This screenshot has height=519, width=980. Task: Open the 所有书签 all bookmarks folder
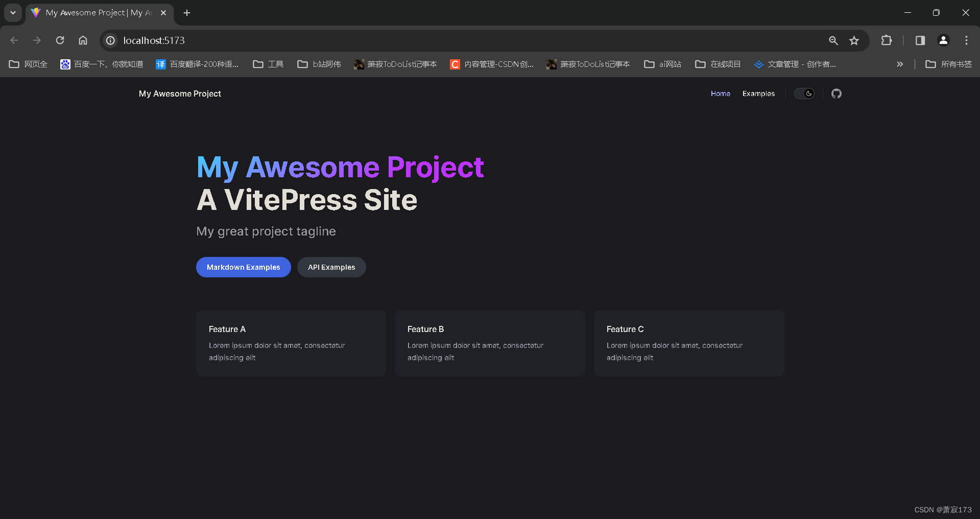point(949,64)
